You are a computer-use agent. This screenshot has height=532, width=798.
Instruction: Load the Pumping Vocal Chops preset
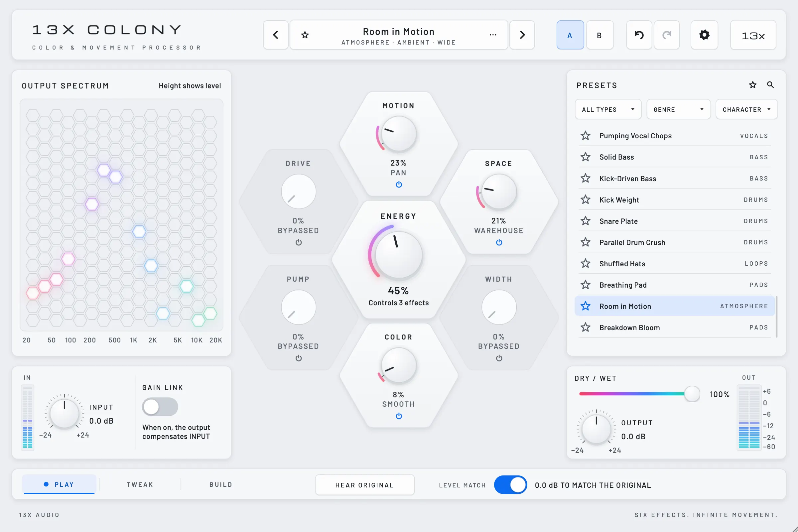(675, 136)
